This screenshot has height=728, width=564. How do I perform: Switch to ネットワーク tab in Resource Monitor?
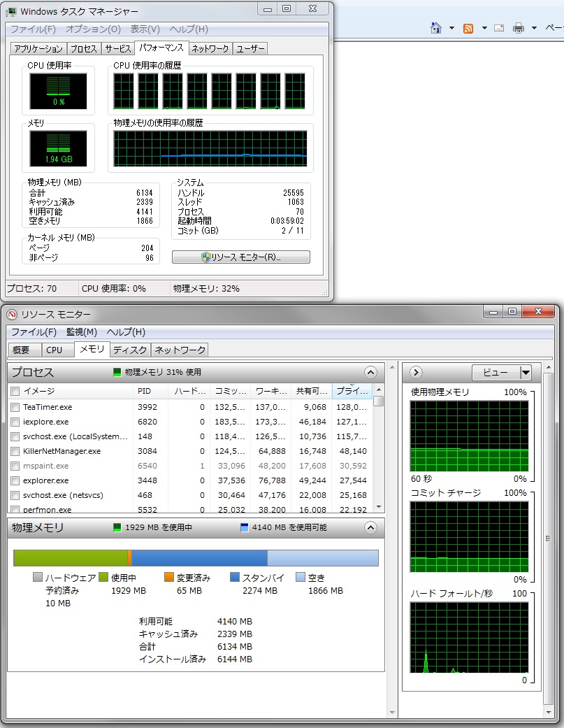[x=180, y=350]
